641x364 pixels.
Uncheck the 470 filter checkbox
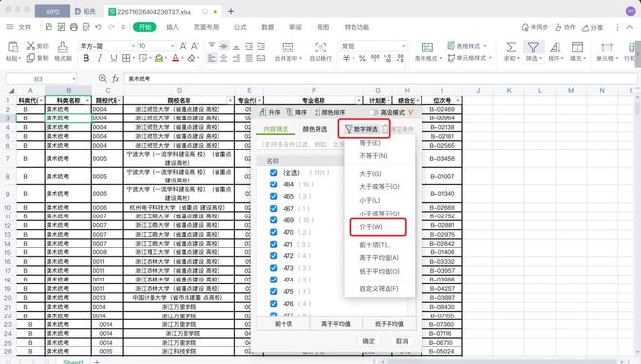(x=274, y=232)
